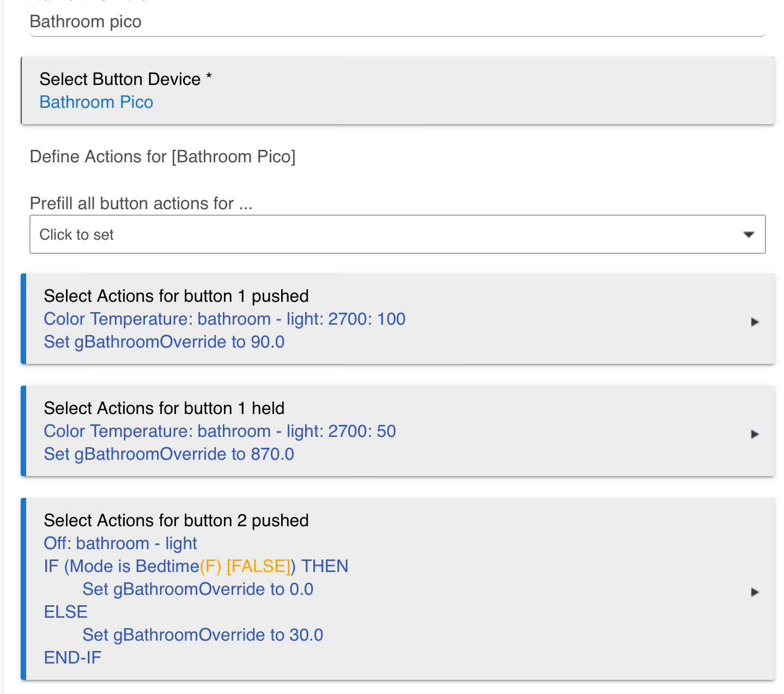This screenshot has width=784, height=694.
Task: Click the 'IF (Mode is Bedtime' condition line
Action: tap(196, 566)
